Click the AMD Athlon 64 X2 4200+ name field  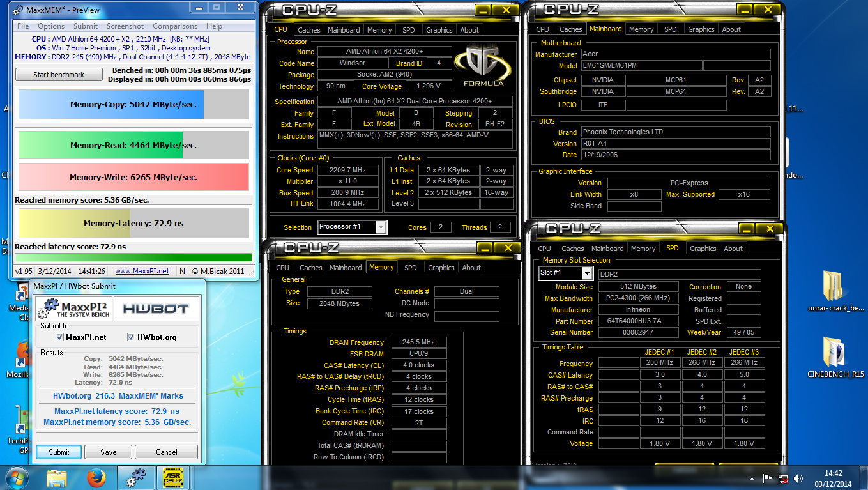385,52
